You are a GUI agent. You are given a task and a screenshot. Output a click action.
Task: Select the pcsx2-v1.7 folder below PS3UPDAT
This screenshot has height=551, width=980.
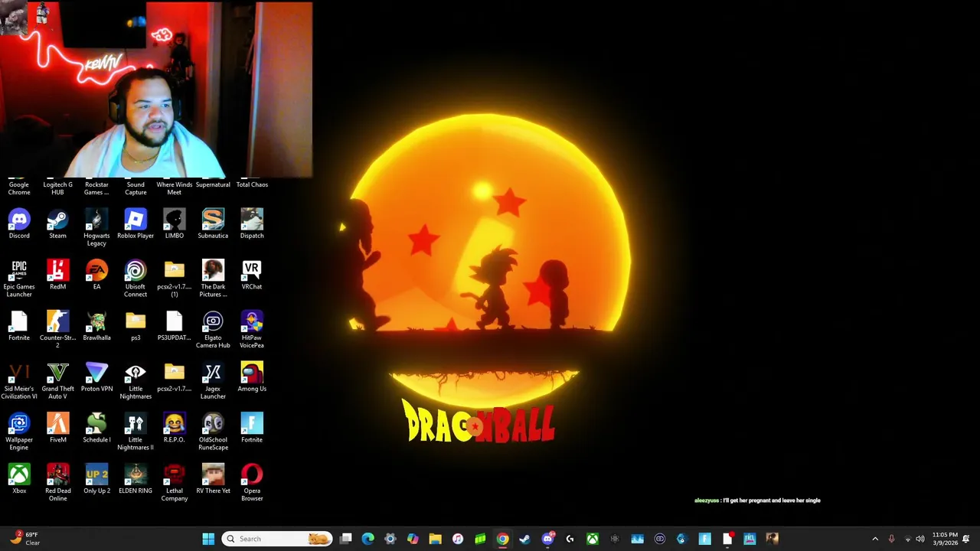(174, 377)
